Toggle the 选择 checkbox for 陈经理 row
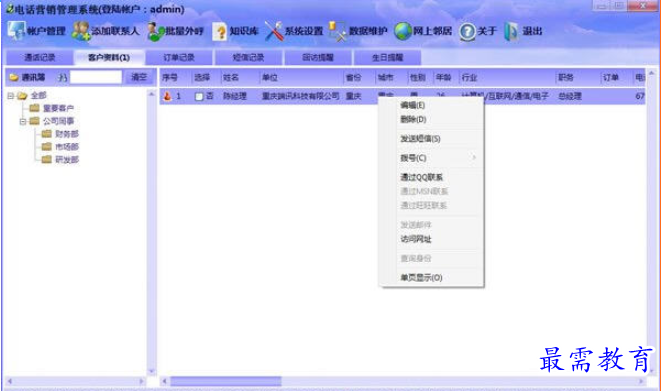661x391 pixels. (199, 96)
